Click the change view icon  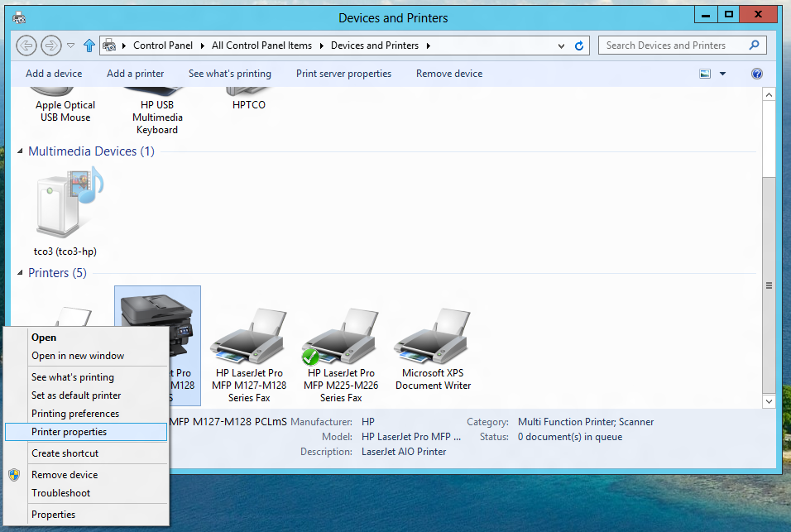(705, 74)
